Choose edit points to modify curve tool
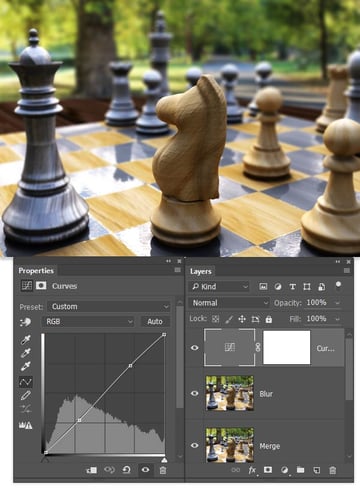Viewport: 360px width, 490px height. [x=26, y=382]
